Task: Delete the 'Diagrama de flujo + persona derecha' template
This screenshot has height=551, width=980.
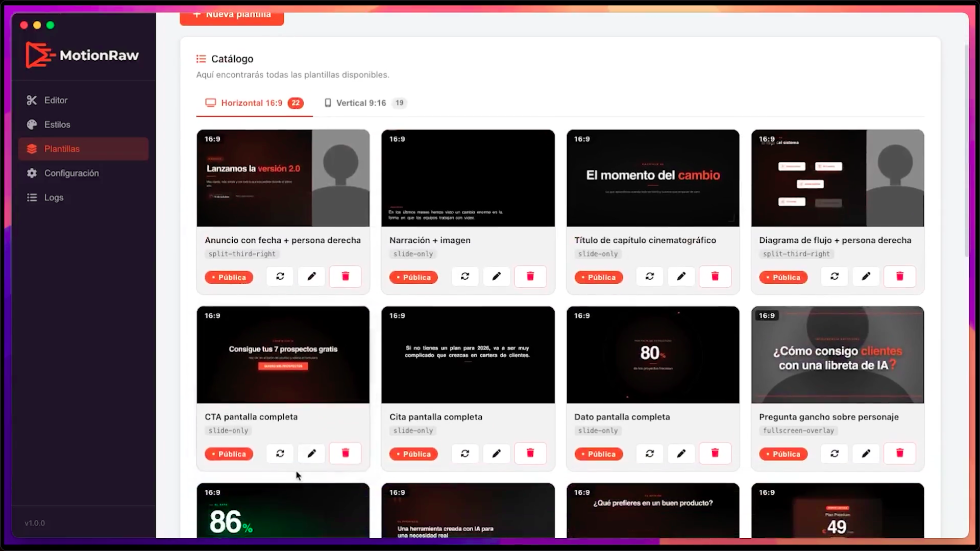Action: click(x=900, y=277)
